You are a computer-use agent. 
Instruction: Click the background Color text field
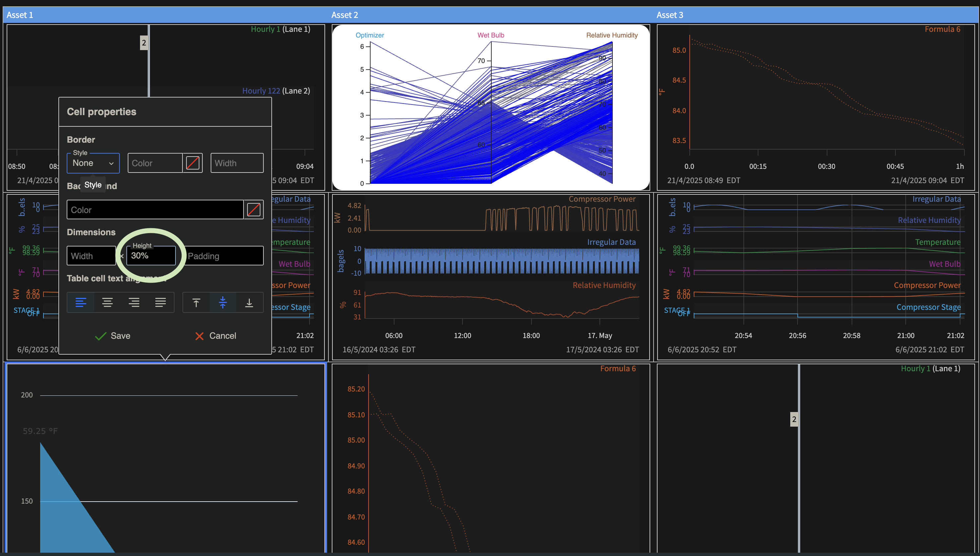[155, 210]
